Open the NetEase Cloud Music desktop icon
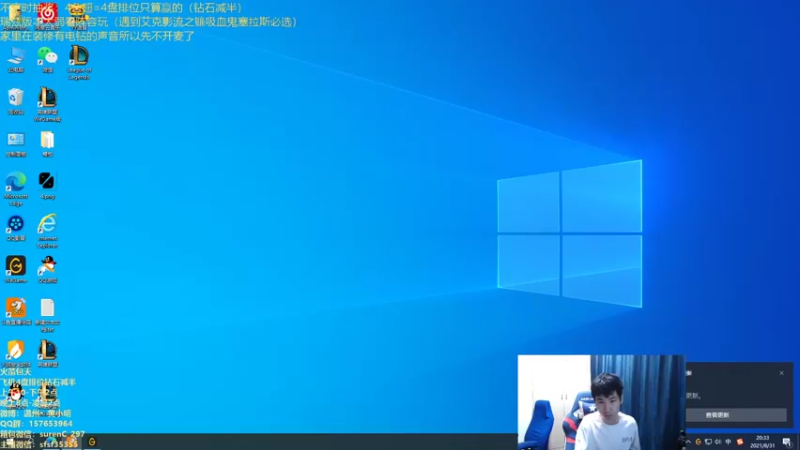Viewport: 800px width, 450px height. coord(47,13)
